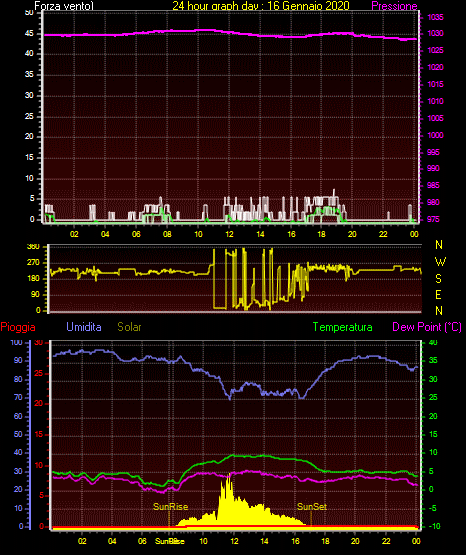Click the blue "Umidita" legend label
The image size is (466, 555).
pos(84,327)
